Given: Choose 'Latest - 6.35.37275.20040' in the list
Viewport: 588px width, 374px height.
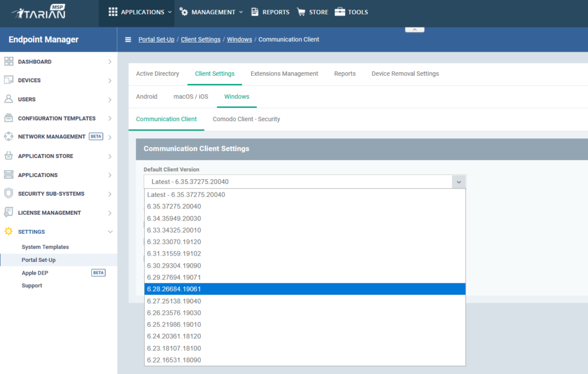Looking at the screenshot, I should point(305,195).
